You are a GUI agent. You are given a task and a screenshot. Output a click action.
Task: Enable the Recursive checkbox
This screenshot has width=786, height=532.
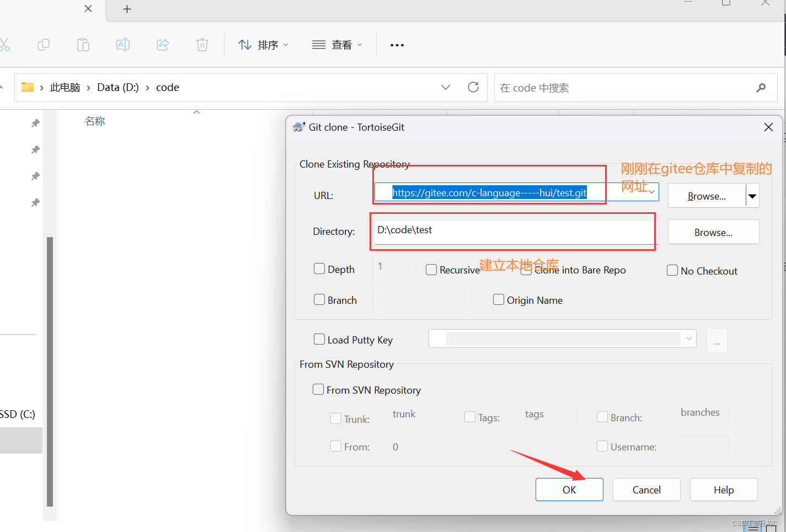click(x=431, y=270)
